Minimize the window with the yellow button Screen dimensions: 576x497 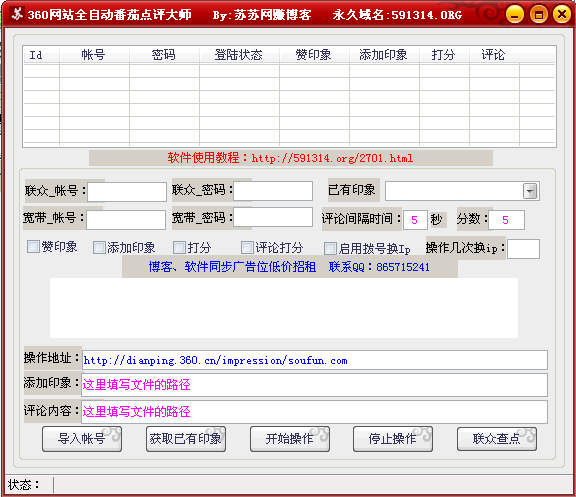click(x=514, y=15)
